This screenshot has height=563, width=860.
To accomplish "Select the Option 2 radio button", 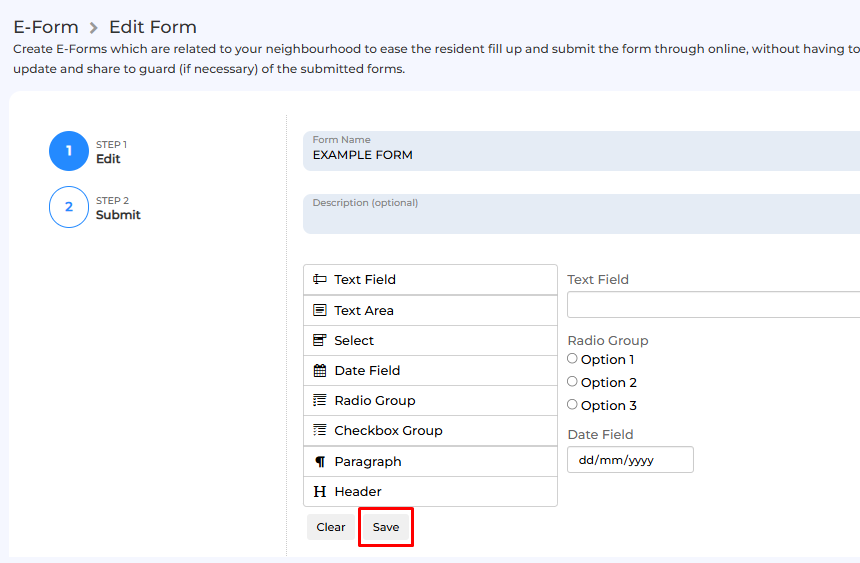I will [x=572, y=381].
